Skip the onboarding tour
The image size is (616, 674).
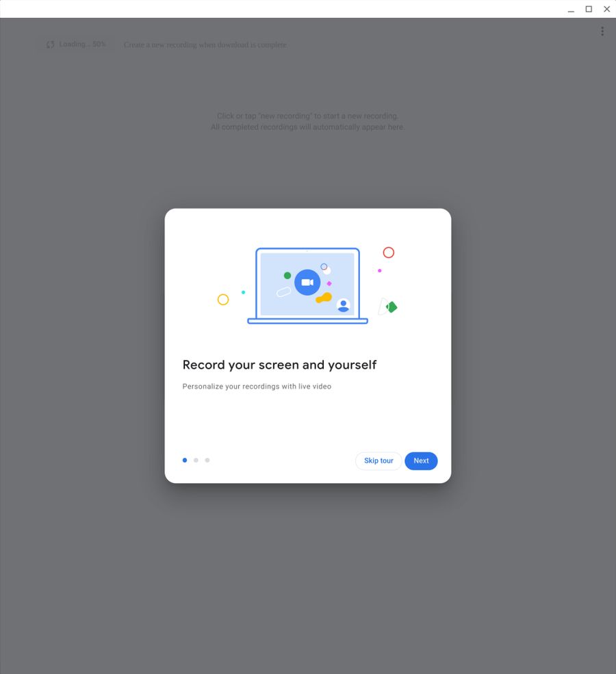[x=378, y=461]
